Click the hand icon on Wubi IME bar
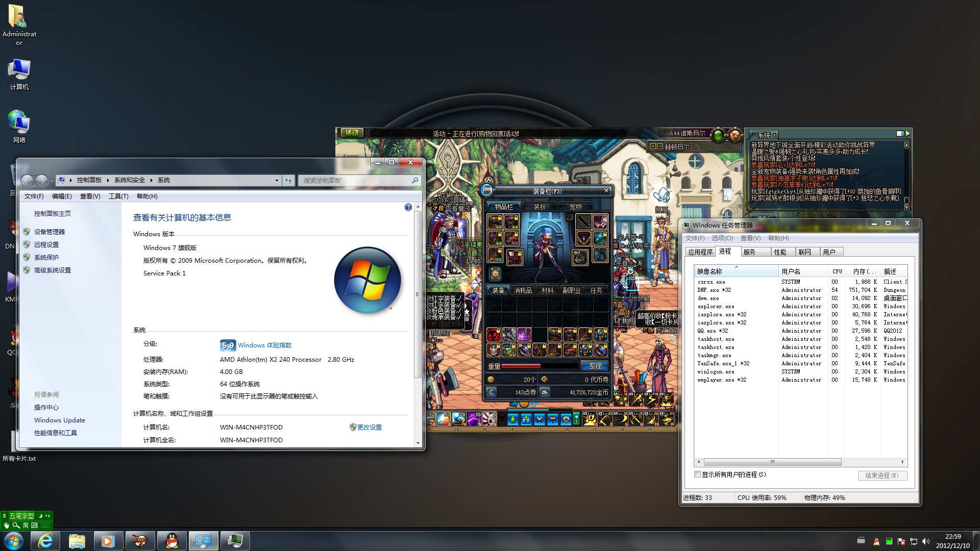The image size is (980, 551). pos(6,525)
